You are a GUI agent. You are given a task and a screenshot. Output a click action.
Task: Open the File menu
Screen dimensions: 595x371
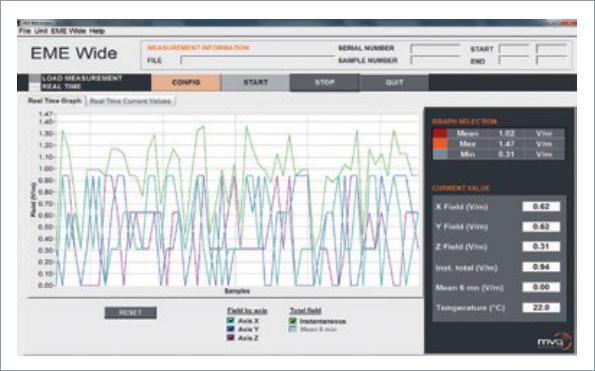pos(25,31)
